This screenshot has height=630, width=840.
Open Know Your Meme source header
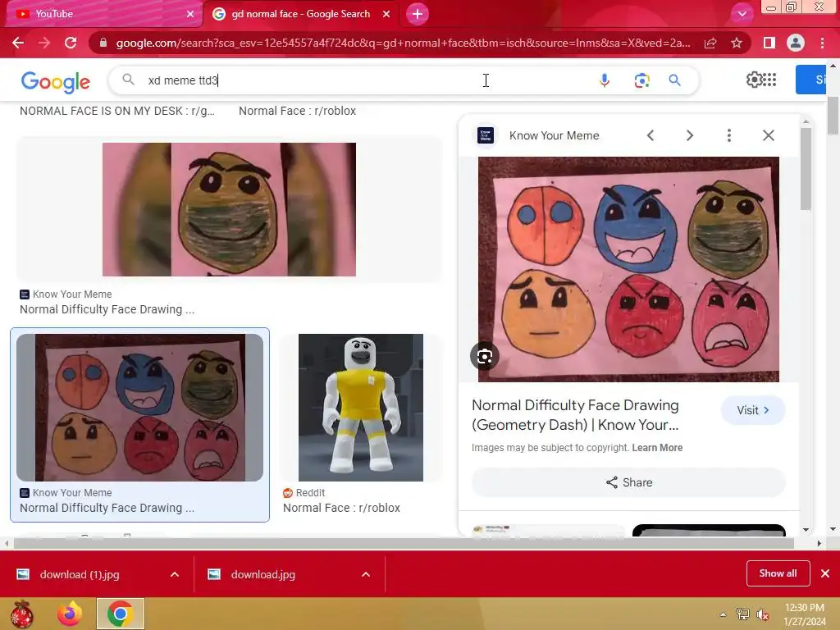click(x=538, y=135)
